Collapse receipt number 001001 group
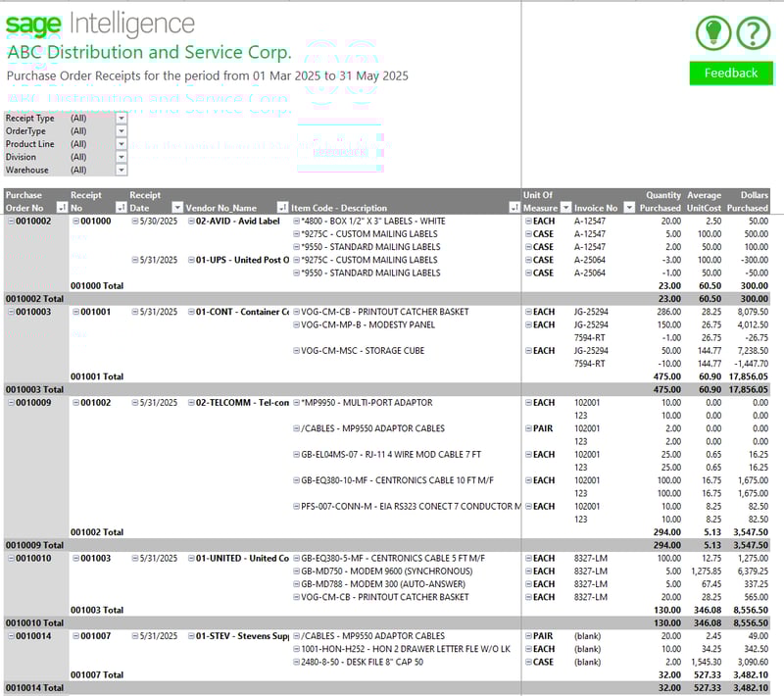Viewport: 784px width, 696px height. tap(75, 313)
